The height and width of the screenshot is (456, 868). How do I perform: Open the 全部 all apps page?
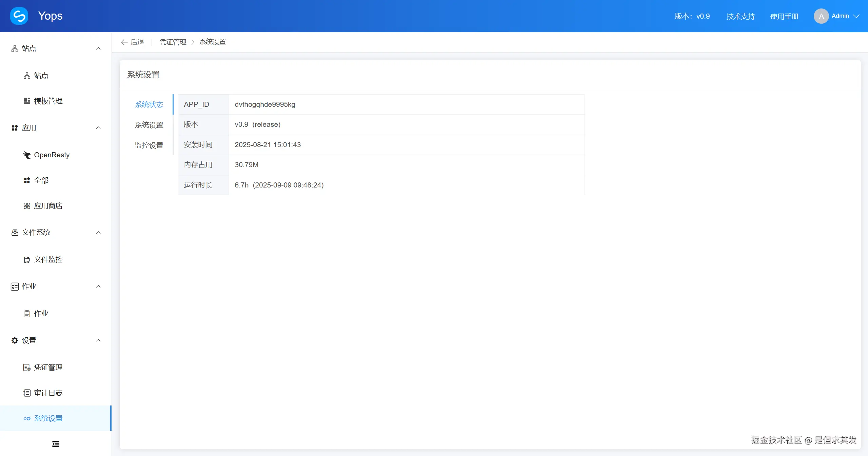tap(41, 180)
